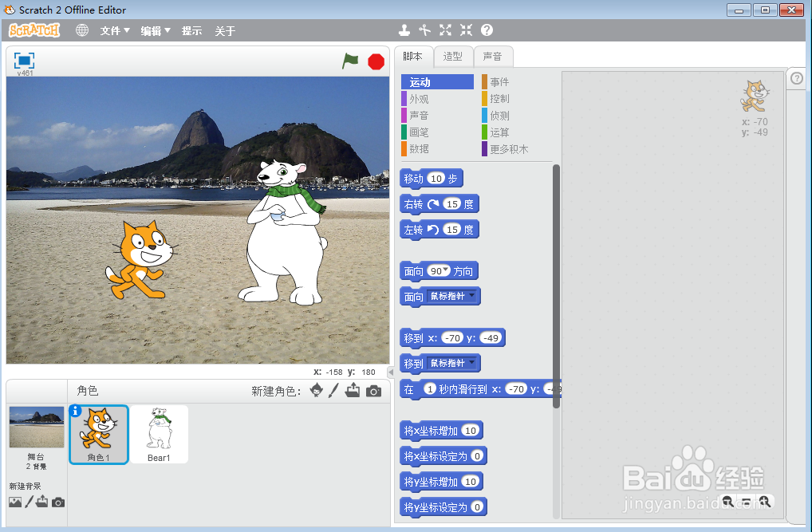Select the Delete scissors tool
The image size is (812, 532).
[424, 30]
